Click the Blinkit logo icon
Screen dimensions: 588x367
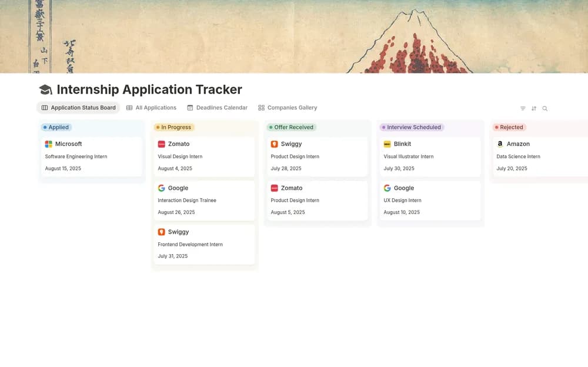[x=387, y=144]
